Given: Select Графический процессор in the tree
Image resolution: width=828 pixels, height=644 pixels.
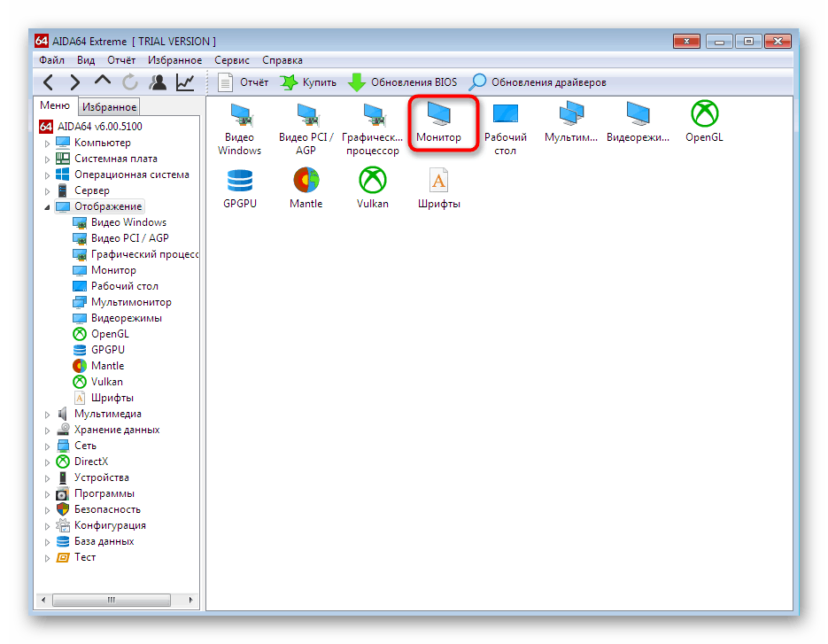Looking at the screenshot, I should pos(135,254).
